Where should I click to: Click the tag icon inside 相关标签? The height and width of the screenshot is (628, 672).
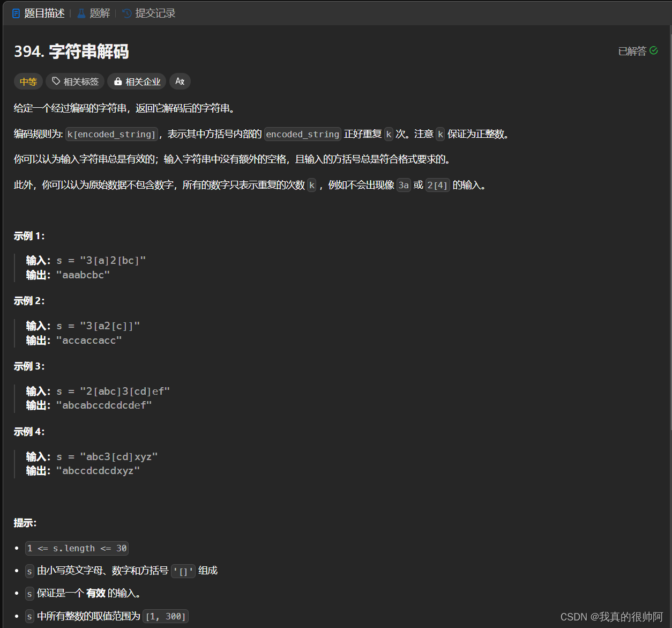[55, 81]
